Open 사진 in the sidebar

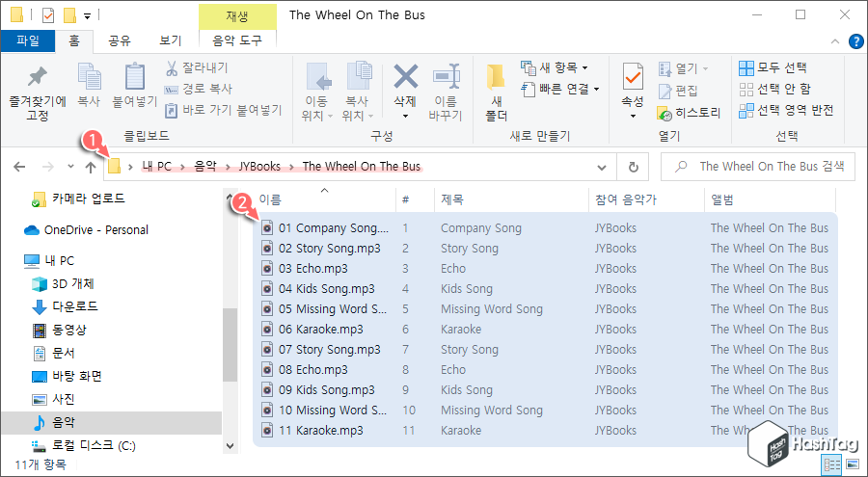tap(53, 399)
